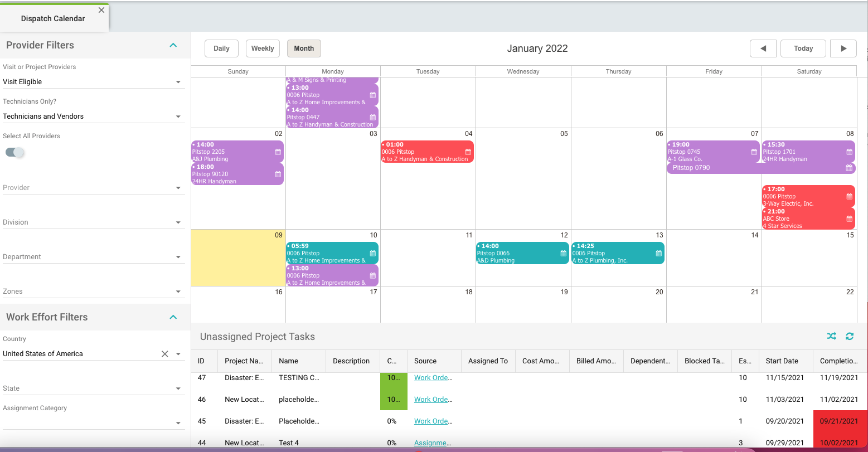Viewport: 868px width, 452px height.
Task: Collapse the Provider Filters section
Action: (173, 45)
